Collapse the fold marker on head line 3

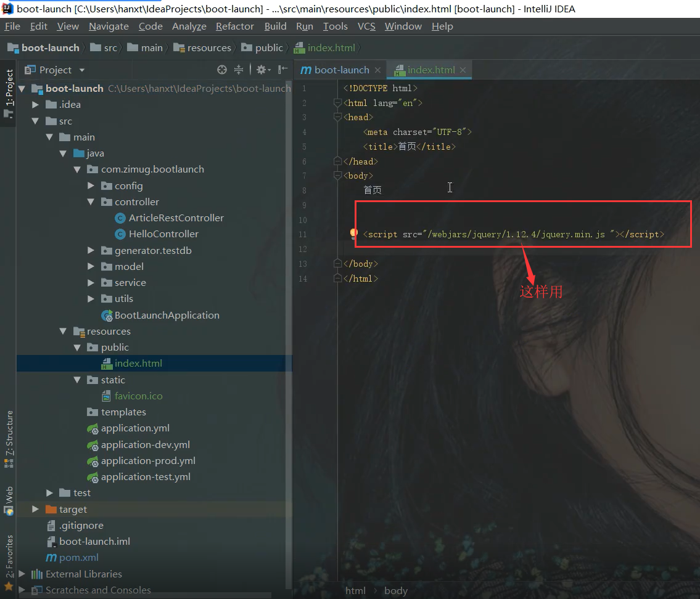click(x=337, y=117)
